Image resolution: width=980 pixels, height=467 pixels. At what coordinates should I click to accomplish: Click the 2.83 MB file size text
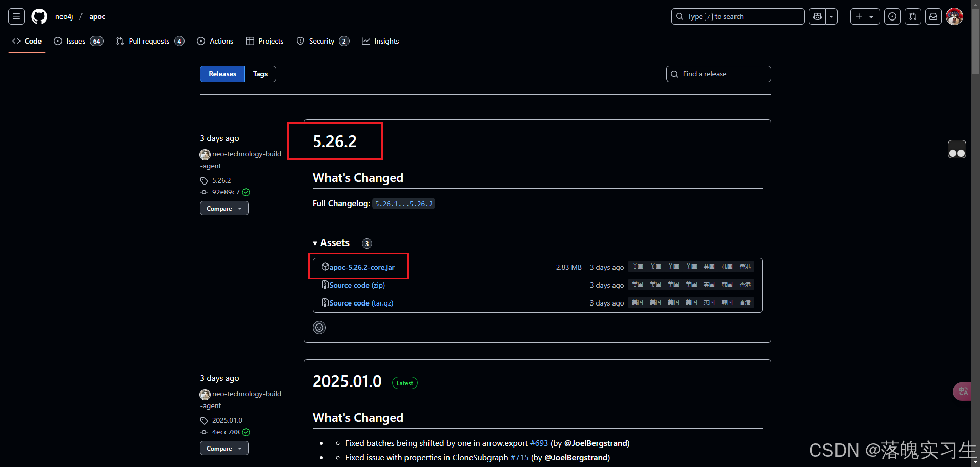pos(568,267)
